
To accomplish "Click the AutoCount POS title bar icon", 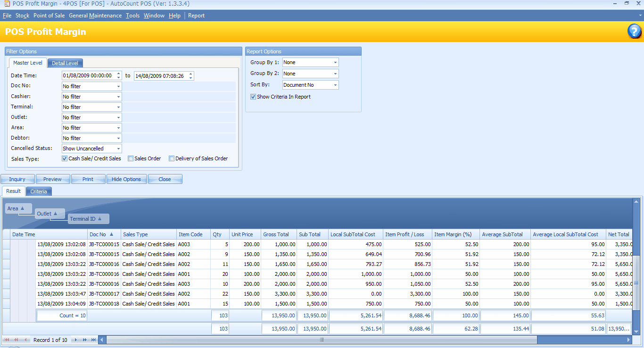I will pos(6,3).
